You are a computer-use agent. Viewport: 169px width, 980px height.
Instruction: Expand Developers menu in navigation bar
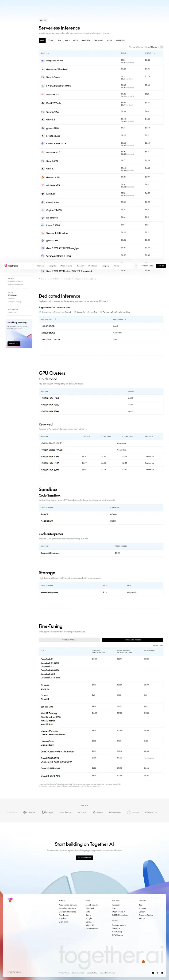click(x=94, y=266)
